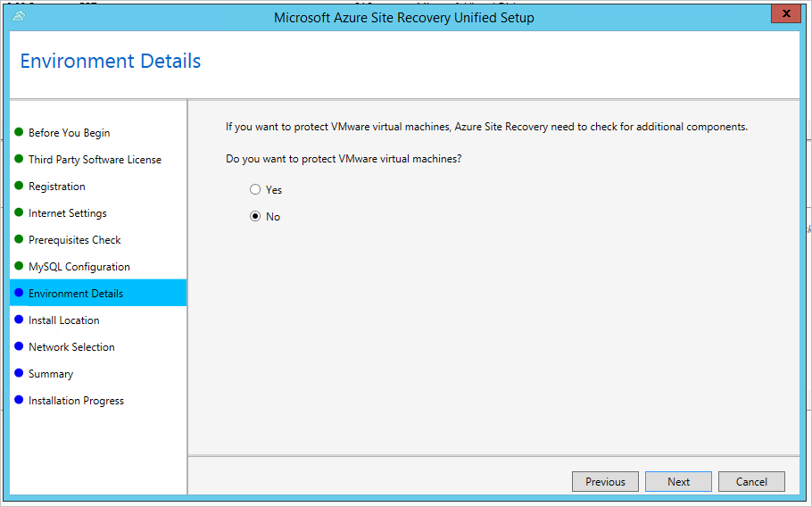
Task: Open the Before You Begin step
Action: (x=69, y=133)
